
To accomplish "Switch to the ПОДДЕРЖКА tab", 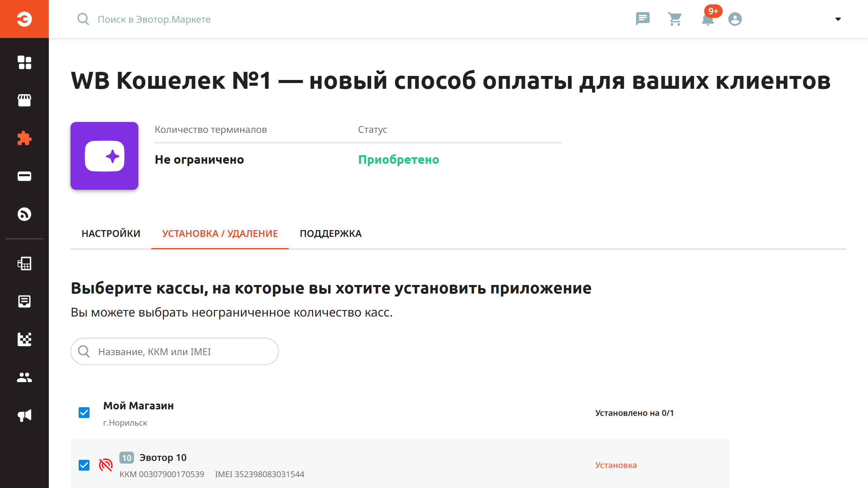I will pos(331,233).
